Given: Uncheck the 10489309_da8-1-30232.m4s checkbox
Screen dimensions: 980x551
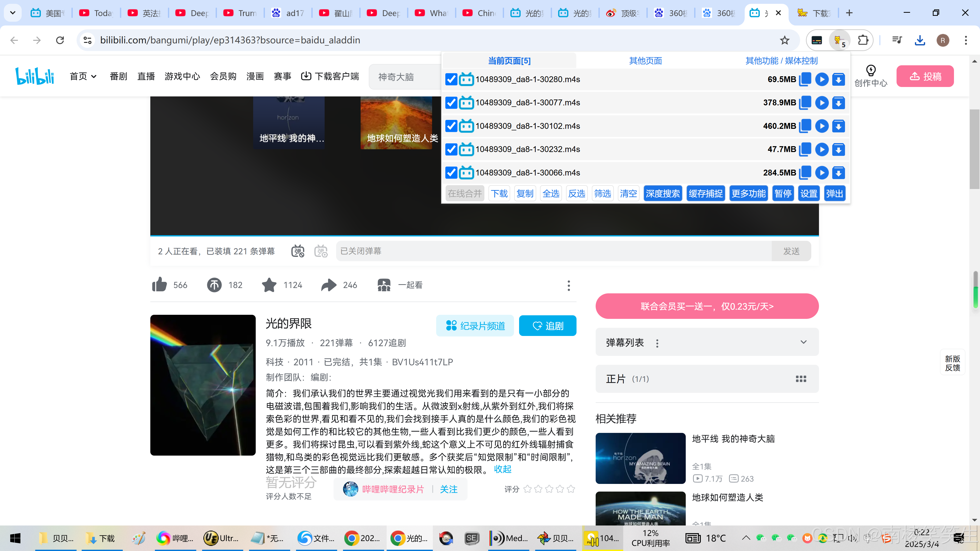Looking at the screenshot, I should click(x=451, y=149).
